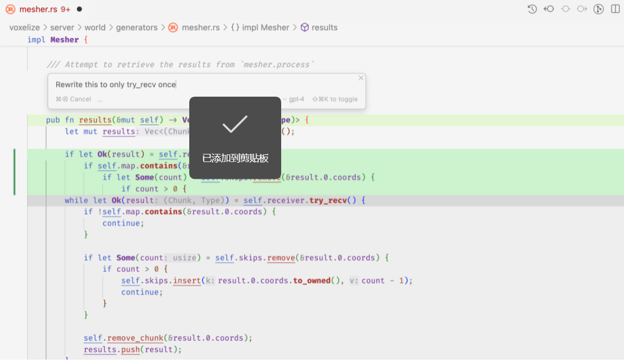Open server breadcrumb segment

(62, 28)
